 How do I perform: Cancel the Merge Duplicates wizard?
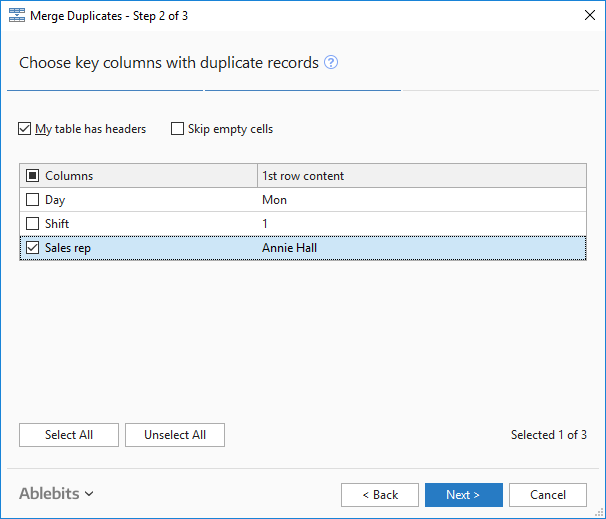coord(548,495)
